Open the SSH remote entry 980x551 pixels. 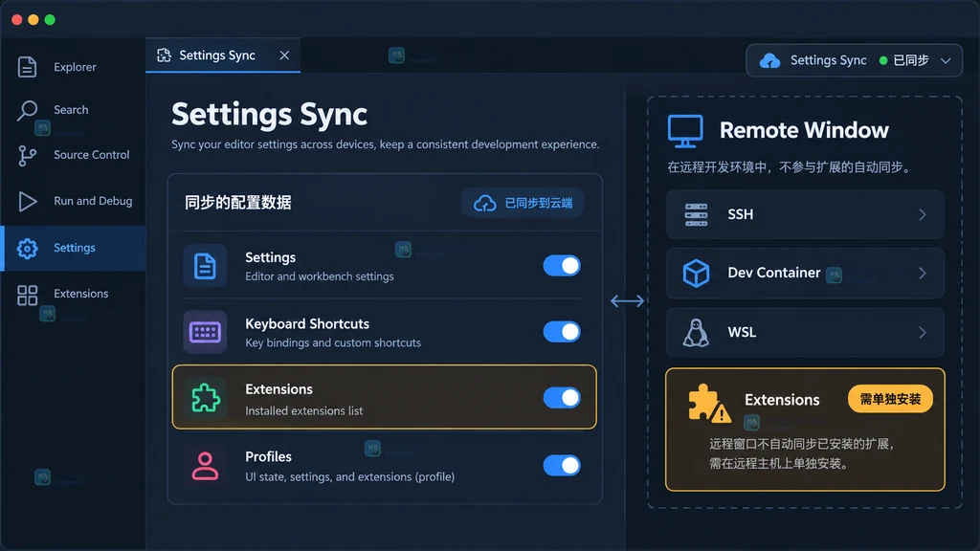805,214
